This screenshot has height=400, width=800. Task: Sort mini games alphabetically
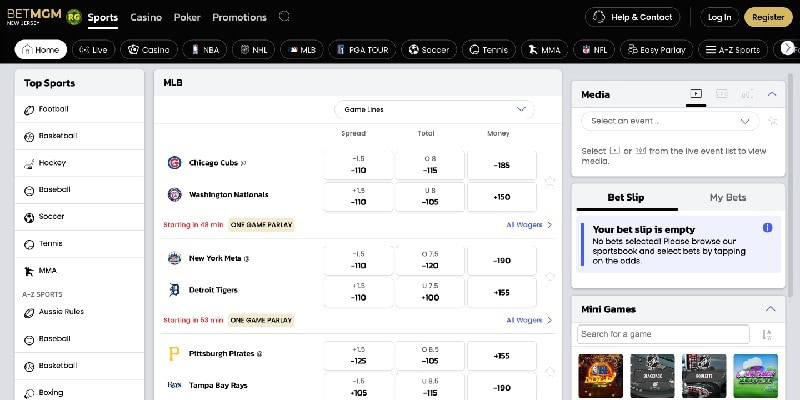click(x=767, y=335)
